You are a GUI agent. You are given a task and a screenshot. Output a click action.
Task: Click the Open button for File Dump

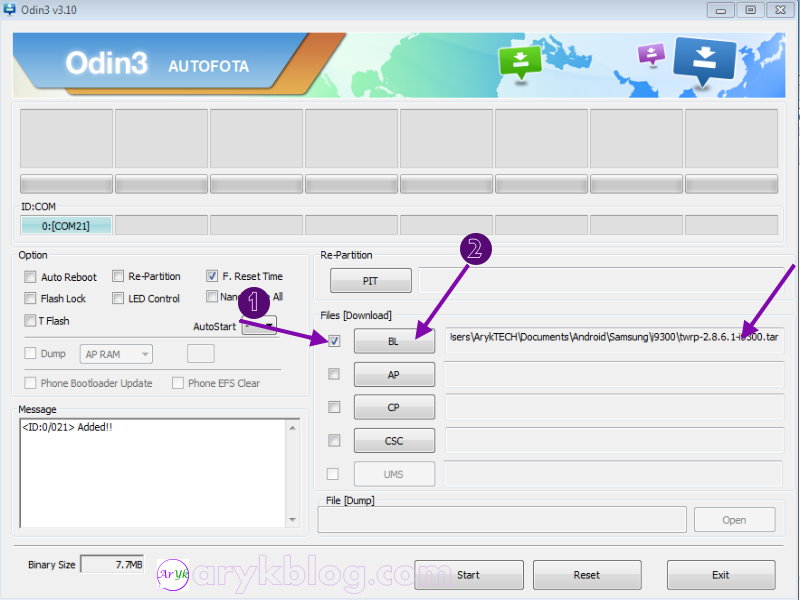[x=735, y=520]
